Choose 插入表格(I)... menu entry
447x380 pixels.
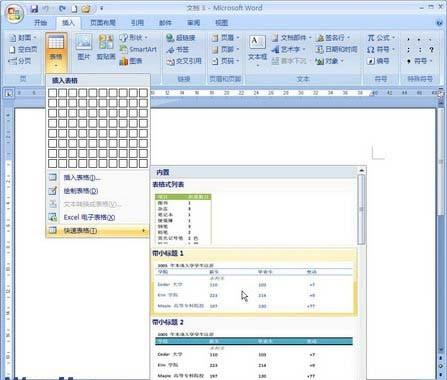[97, 177]
